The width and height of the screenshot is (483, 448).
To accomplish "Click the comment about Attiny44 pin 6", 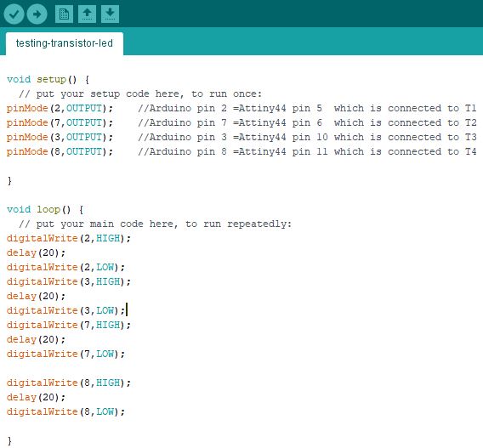I will click(x=308, y=123).
